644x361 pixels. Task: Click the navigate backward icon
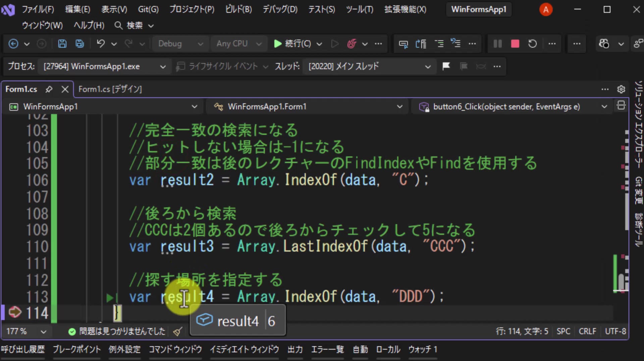coord(13,44)
